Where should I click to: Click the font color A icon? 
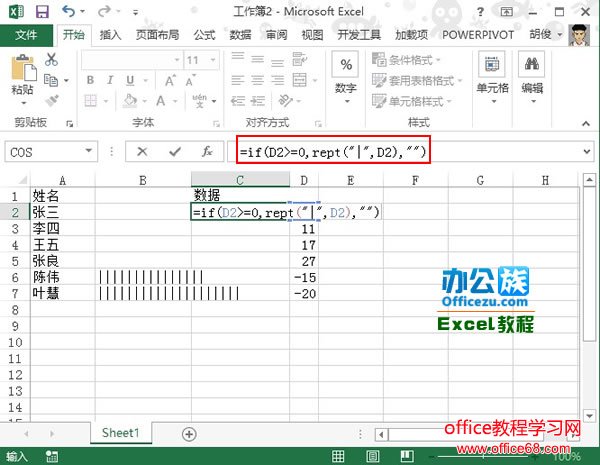[x=161, y=101]
